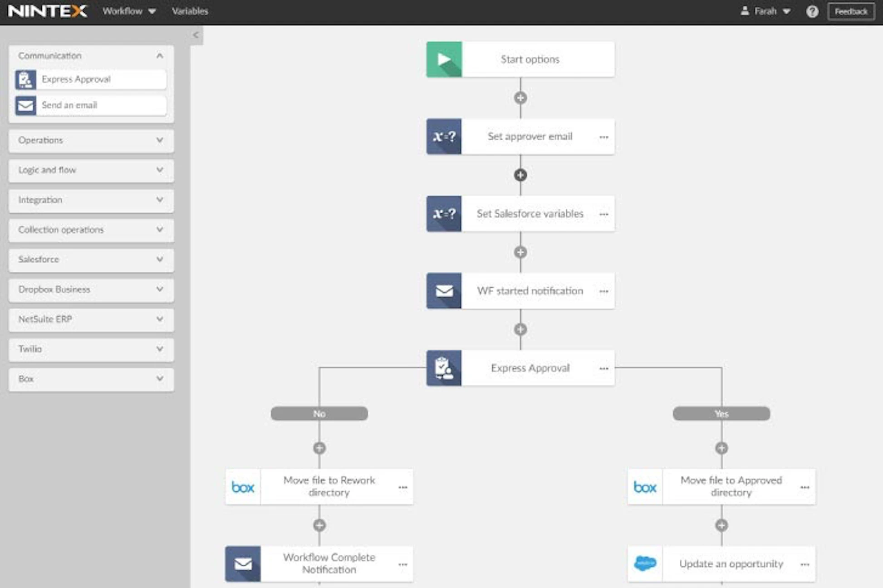
Task: Expand the Box section
Action: tap(159, 378)
